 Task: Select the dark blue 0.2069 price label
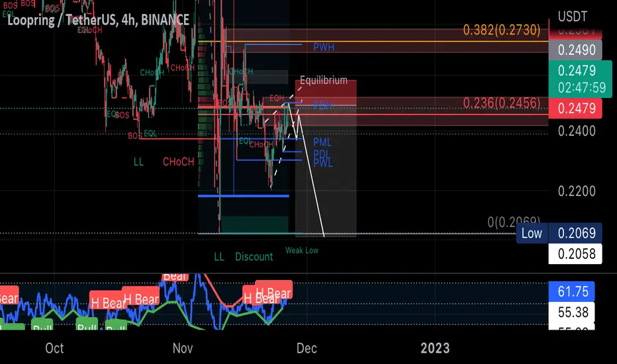[x=575, y=233]
